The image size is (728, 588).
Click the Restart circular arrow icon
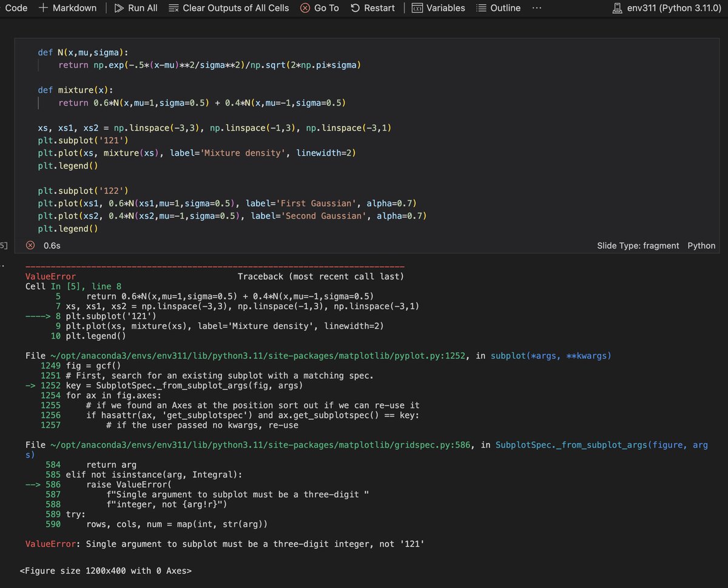(x=356, y=8)
